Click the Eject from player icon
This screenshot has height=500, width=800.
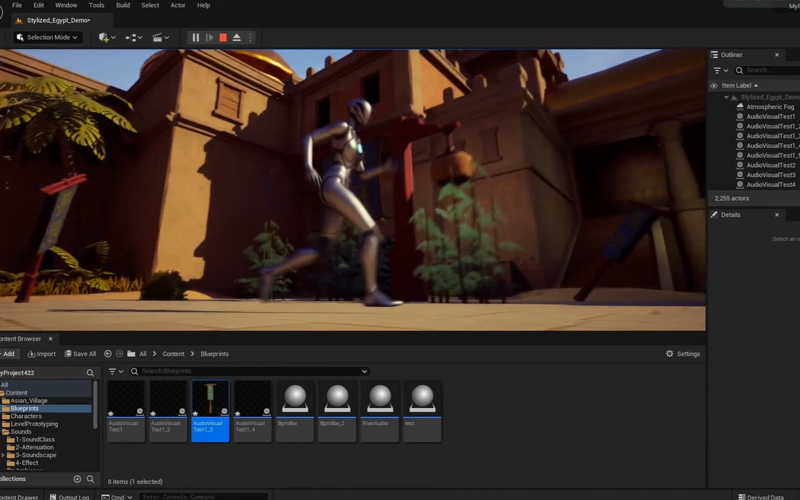click(237, 38)
